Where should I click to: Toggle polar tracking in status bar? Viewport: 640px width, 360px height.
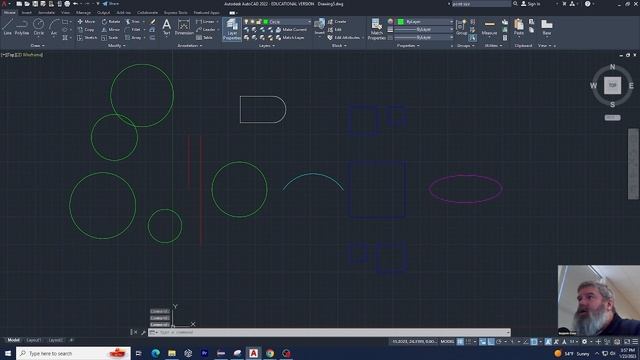[499, 342]
